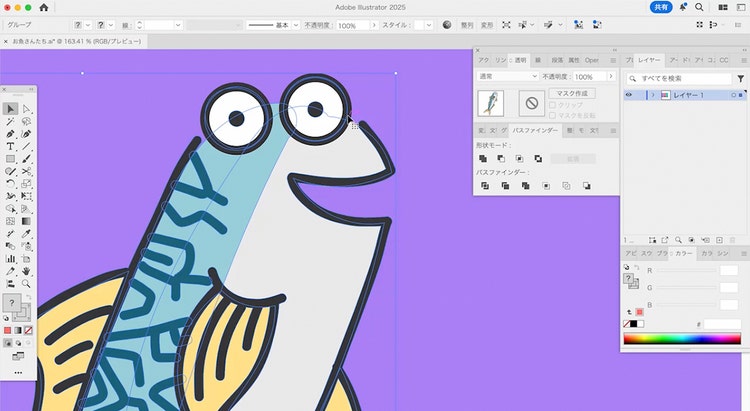Select the Gradient tool
The image size is (750, 411).
click(x=26, y=221)
